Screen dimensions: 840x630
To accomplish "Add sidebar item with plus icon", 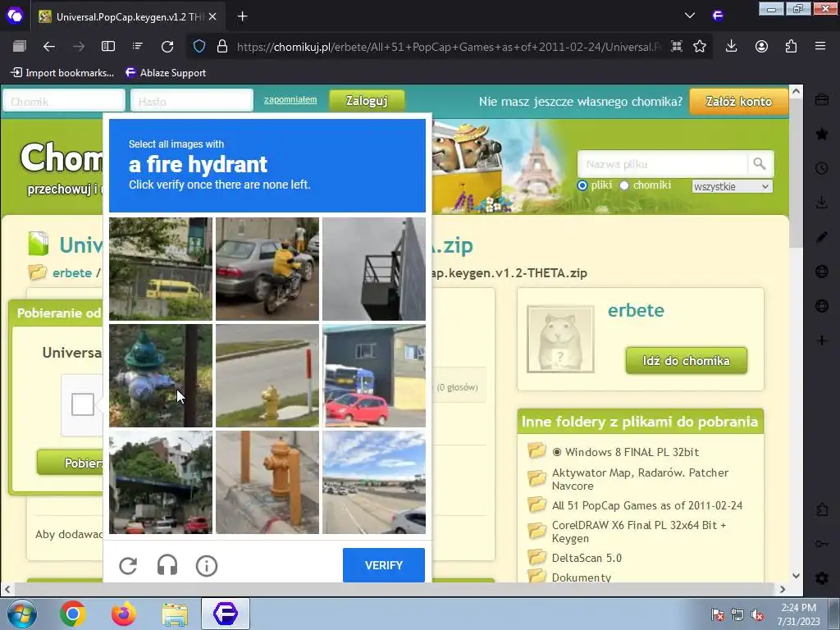I will coord(822,340).
